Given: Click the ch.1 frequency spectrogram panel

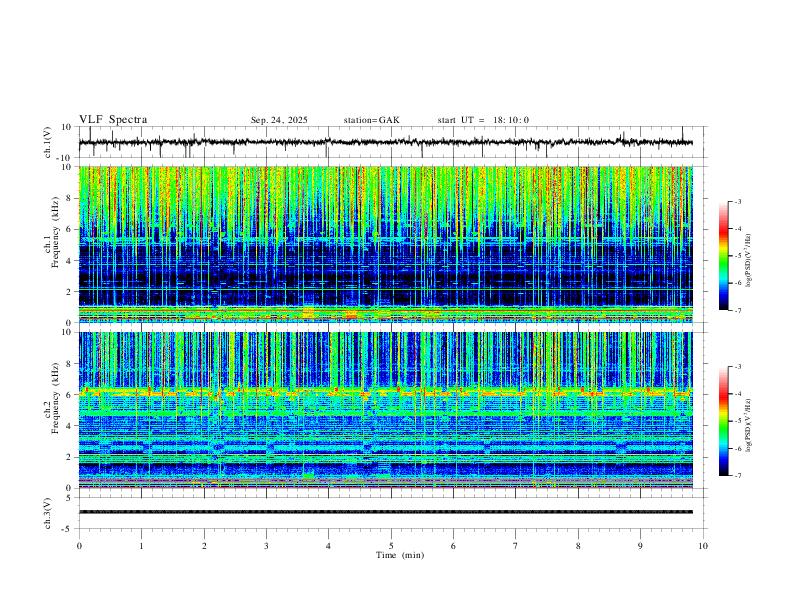Looking at the screenshot, I should pyautogui.click(x=386, y=244).
